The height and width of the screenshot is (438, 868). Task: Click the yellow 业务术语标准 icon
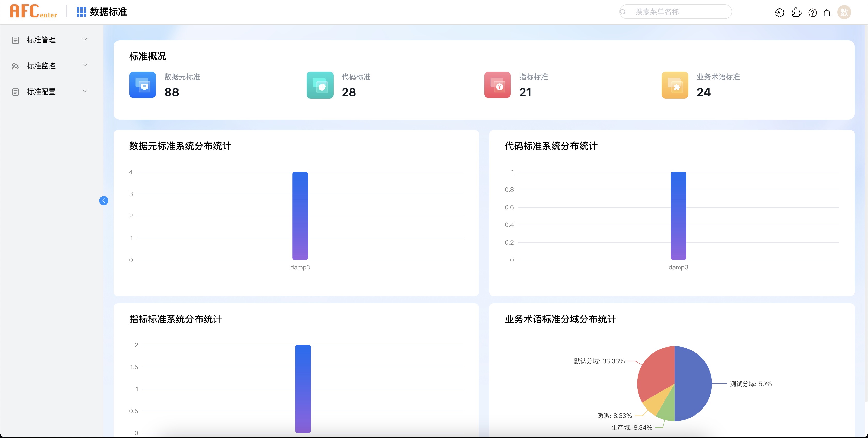pos(675,85)
